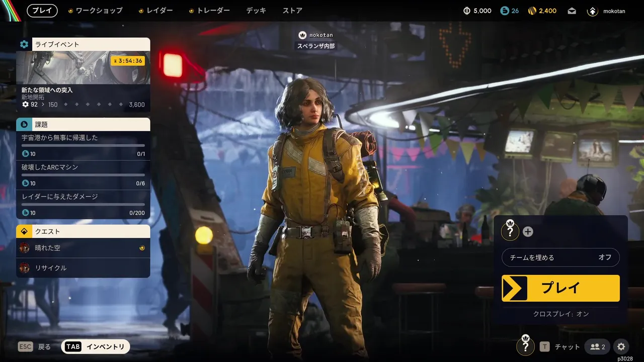644x362 pixels.
Task: Add a teammate with the plus icon
Action: [x=528, y=232]
